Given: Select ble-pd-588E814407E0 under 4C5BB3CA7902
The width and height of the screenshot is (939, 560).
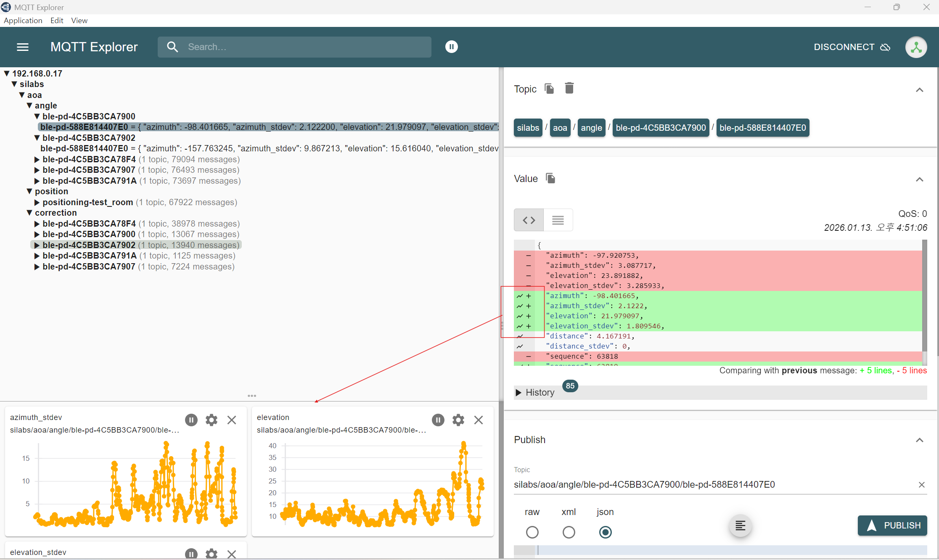Looking at the screenshot, I should [x=269, y=148].
